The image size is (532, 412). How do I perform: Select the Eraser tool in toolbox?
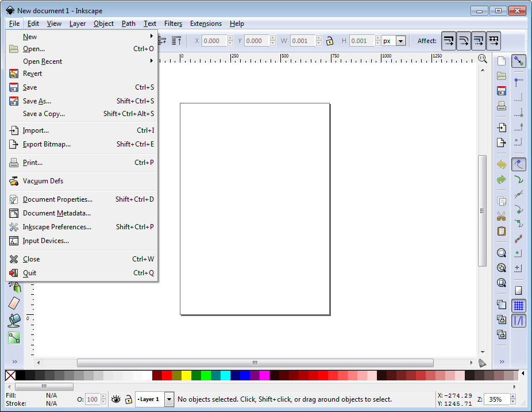click(x=14, y=303)
